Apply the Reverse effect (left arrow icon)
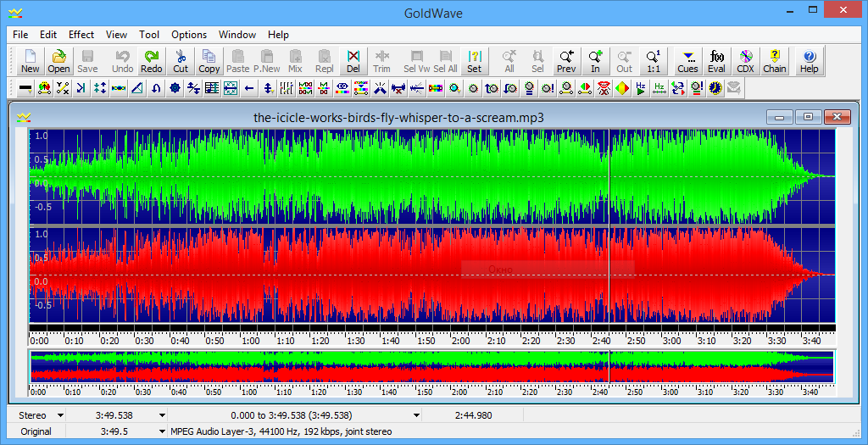The image size is (868, 445). tap(250, 88)
